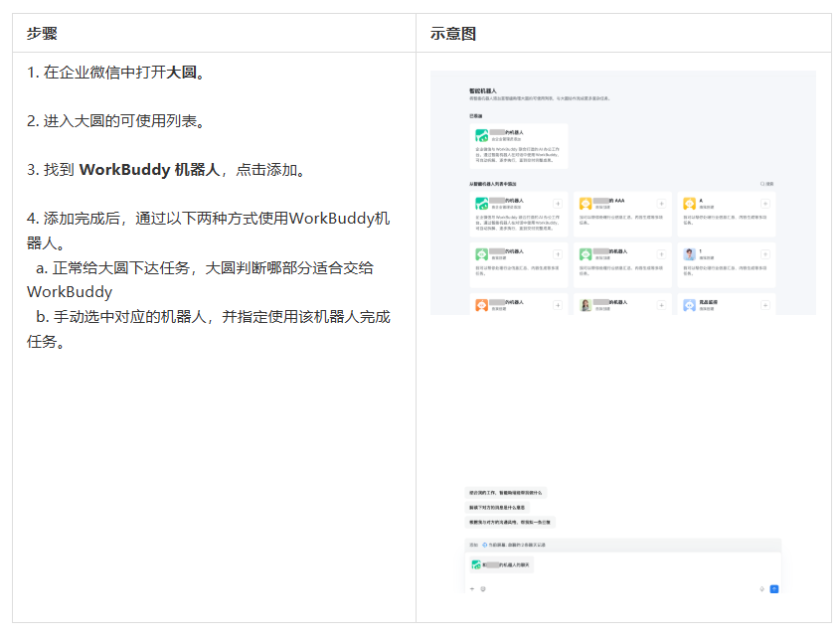Click the yellow robot avatar on the AAA card
The image size is (840, 636).
586,204
